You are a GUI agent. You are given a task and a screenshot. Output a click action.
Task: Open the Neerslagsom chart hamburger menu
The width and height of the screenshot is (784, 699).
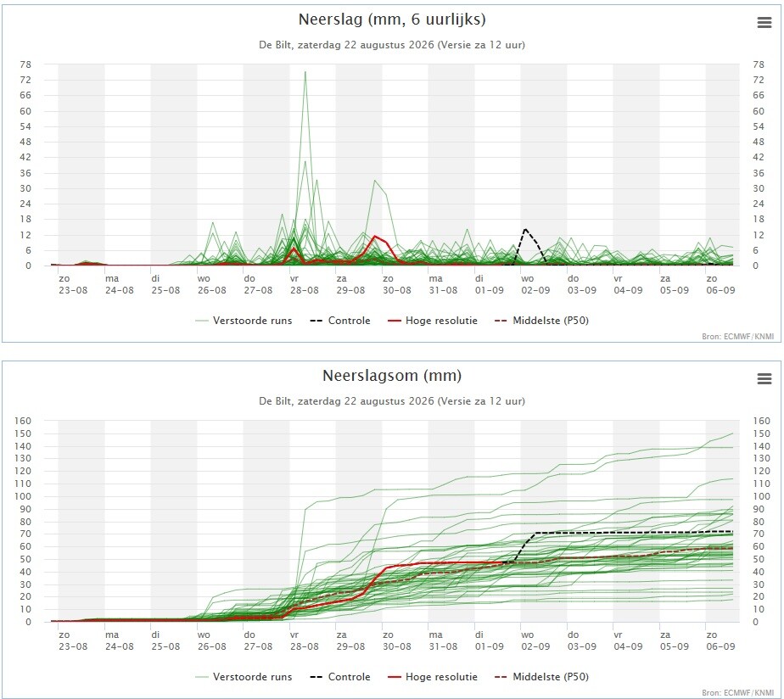tap(764, 379)
